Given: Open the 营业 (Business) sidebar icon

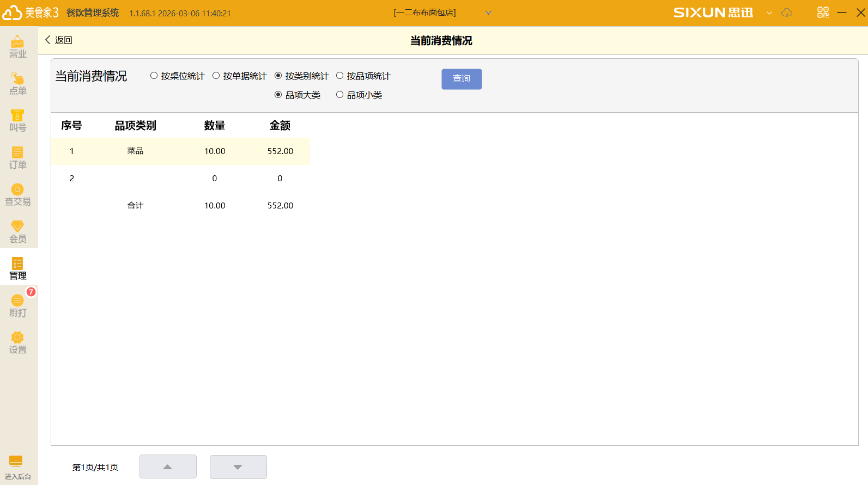Looking at the screenshot, I should pos(17,46).
